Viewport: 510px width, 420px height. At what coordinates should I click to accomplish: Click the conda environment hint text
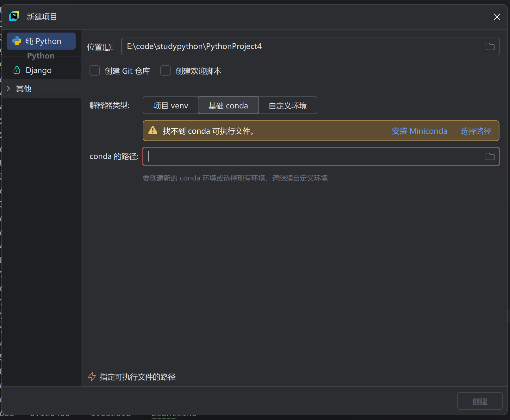(x=235, y=178)
